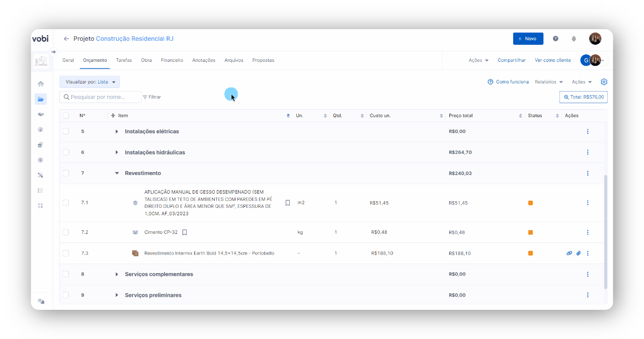Image resolution: width=644 pixels, height=339 pixels.
Task: Click the company building thumbnail in sidebar
Action: [x=41, y=61]
